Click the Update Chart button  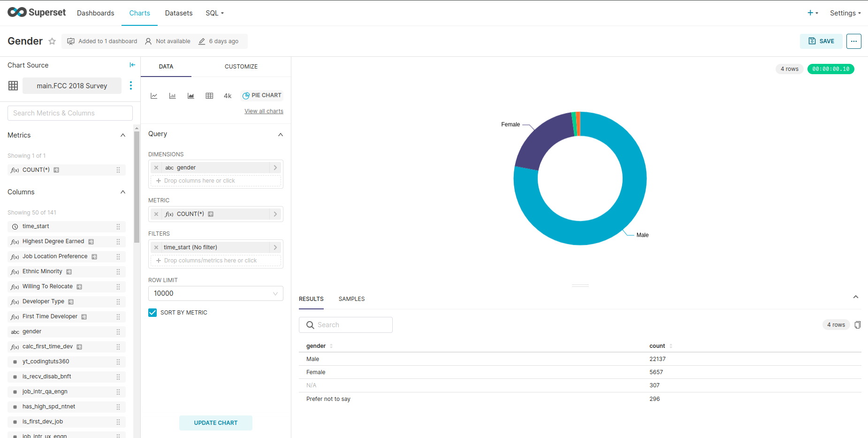pos(215,423)
